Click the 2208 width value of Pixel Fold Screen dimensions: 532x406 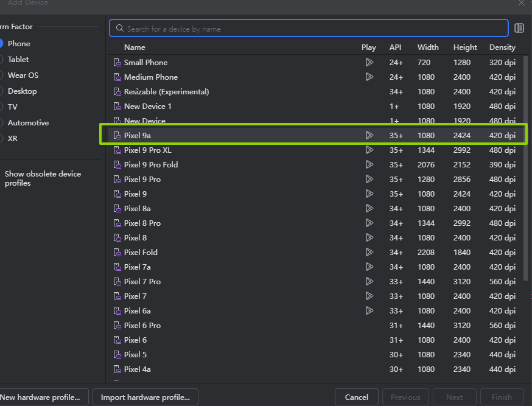tap(426, 253)
